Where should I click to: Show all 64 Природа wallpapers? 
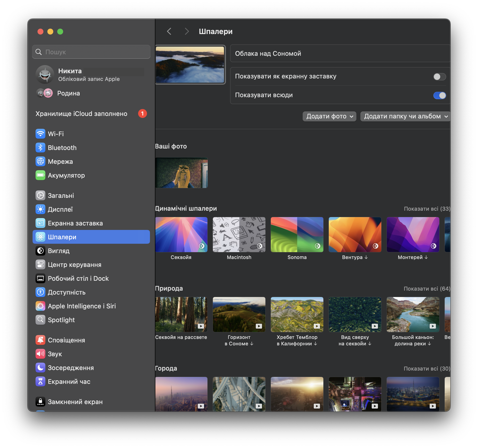[427, 289]
